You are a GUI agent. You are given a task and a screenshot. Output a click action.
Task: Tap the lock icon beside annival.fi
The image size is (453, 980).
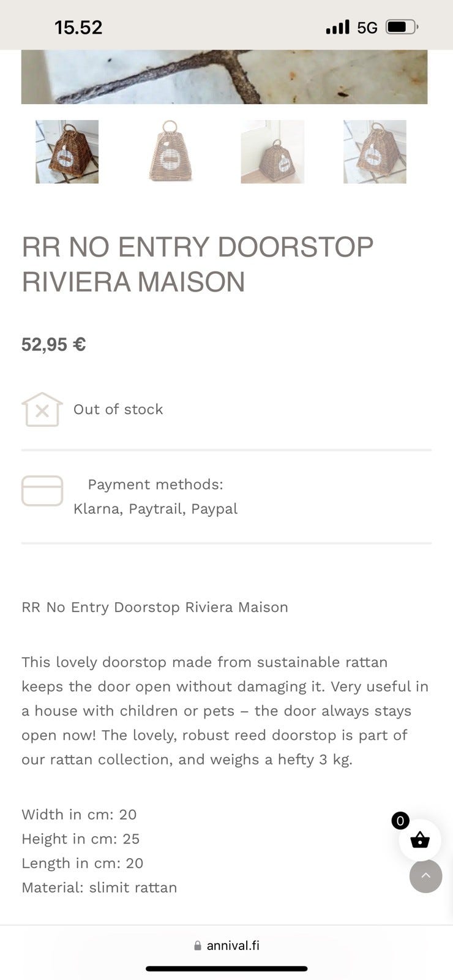198,946
